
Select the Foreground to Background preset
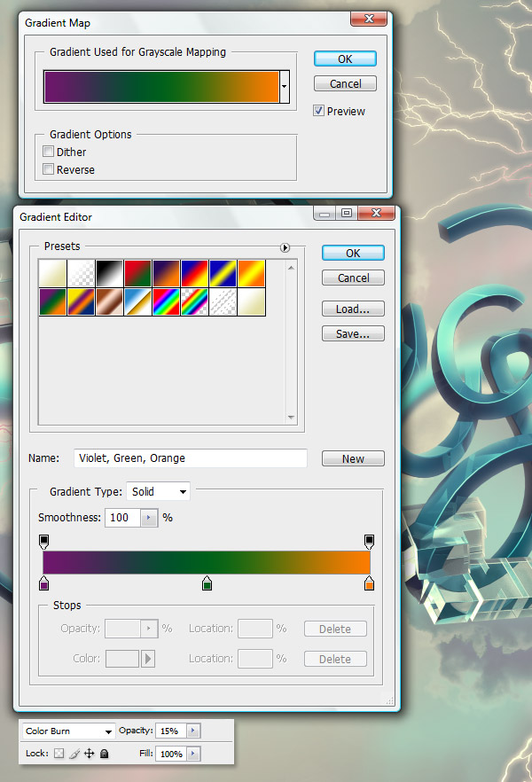pos(53,273)
